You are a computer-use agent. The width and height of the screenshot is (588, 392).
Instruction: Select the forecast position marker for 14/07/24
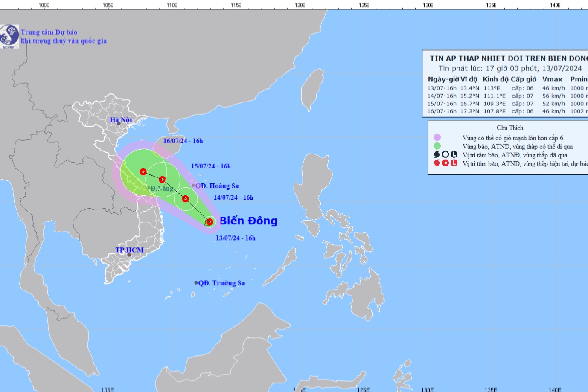(185, 198)
